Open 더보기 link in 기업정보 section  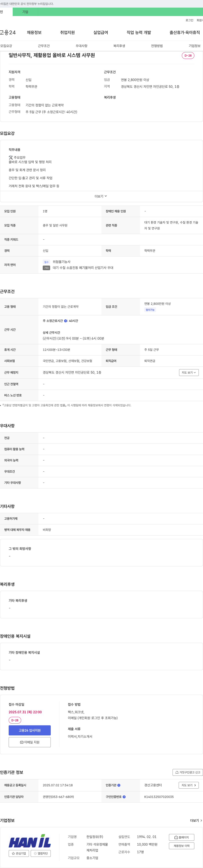[196, 821]
